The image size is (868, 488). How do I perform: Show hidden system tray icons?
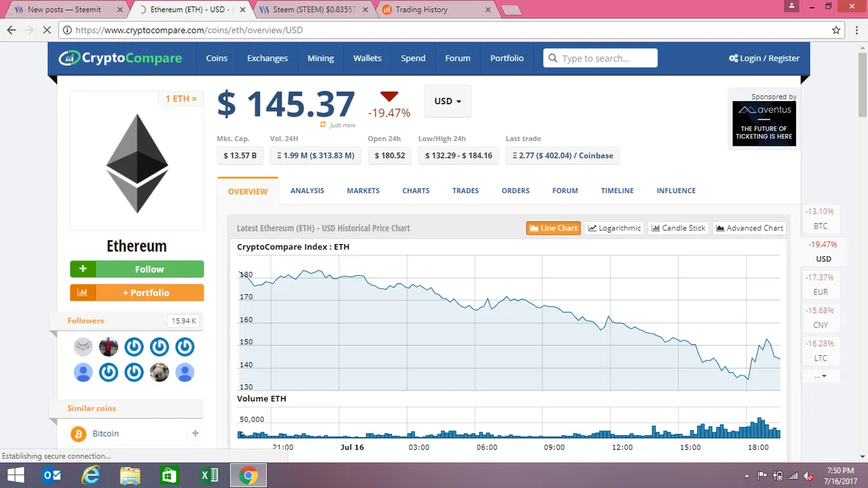coord(747,476)
